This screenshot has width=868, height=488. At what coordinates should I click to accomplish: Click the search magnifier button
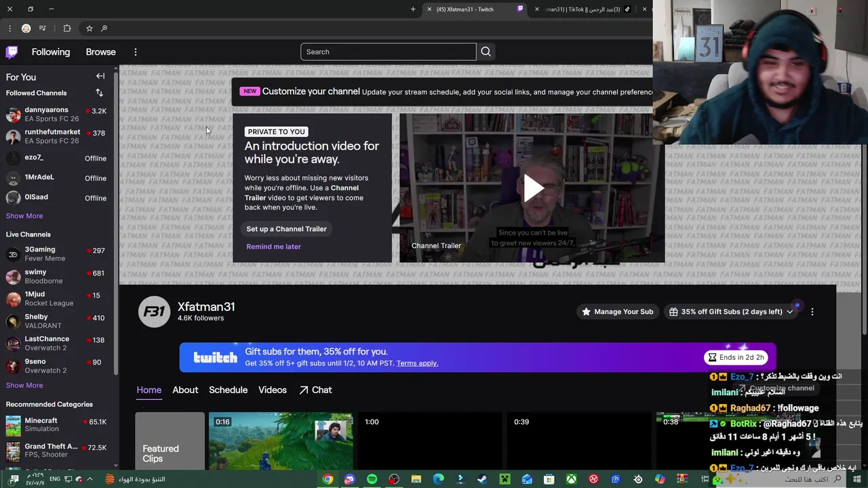(486, 52)
